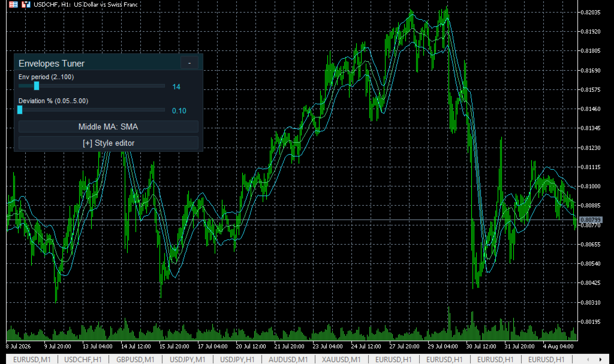Select the USDCHF,H1 chart tab
Viewport: 614px width, 364px height.
(x=83, y=359)
